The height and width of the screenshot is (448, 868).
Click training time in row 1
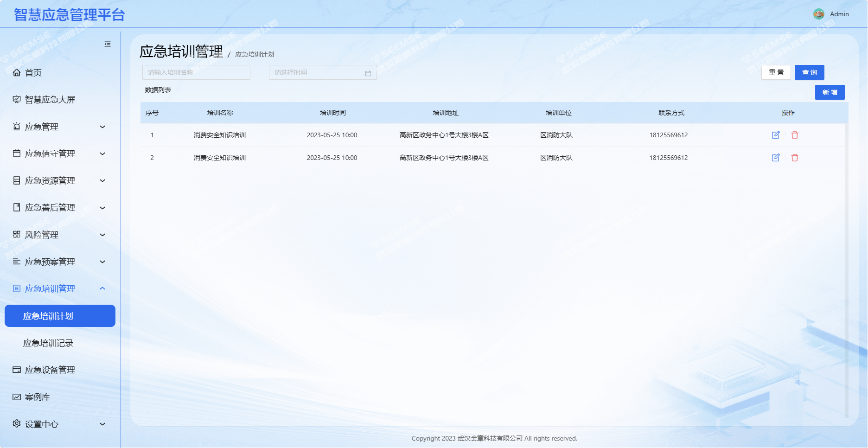(332, 135)
